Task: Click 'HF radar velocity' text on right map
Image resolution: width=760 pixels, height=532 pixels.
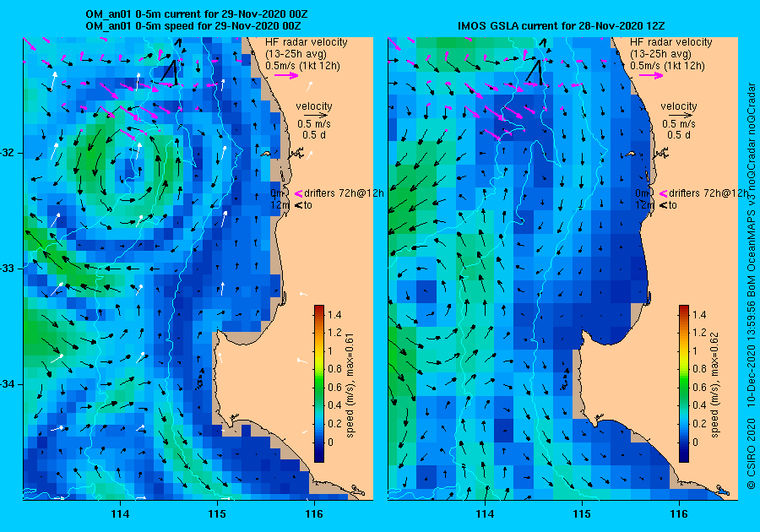Action: 671,42
